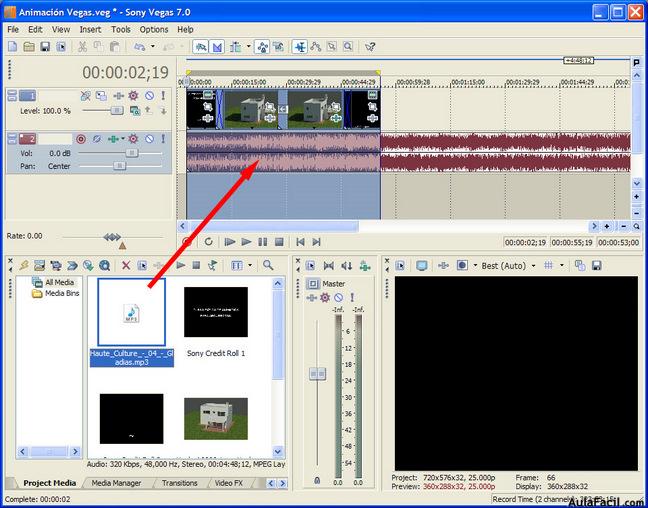Open the File menu
This screenshot has width=648, height=508.
click(13, 29)
